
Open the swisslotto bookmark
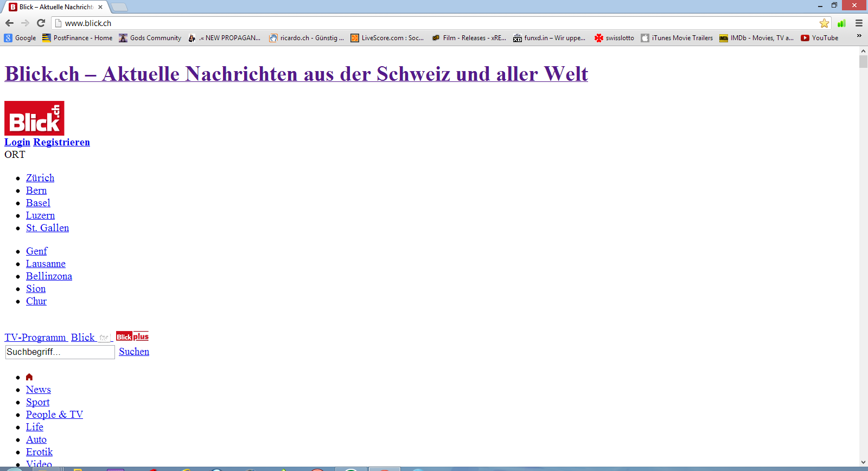[x=614, y=38]
